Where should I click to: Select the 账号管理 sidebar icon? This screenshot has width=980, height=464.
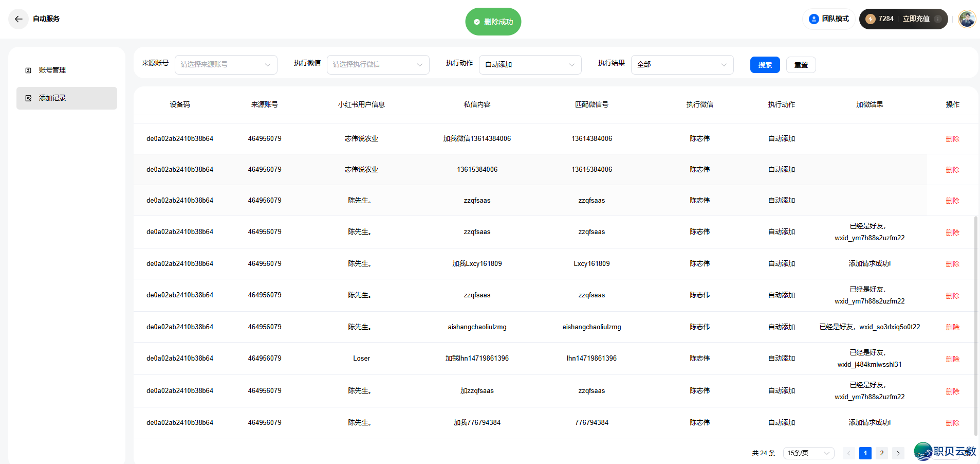(28, 70)
